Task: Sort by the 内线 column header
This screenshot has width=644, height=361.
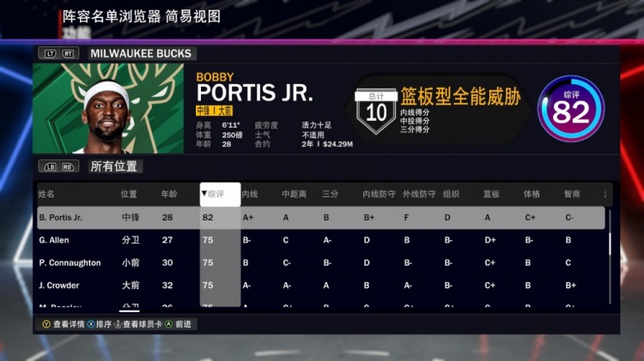Action: point(250,194)
